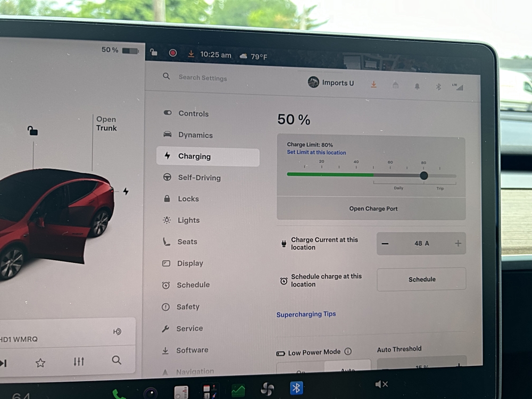Tap the Low Power Mode info icon

click(x=348, y=352)
